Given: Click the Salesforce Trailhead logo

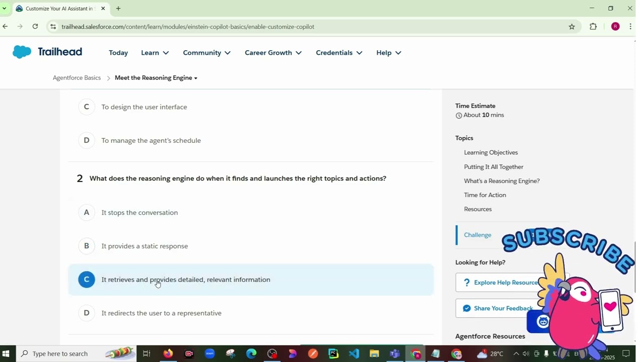Looking at the screenshot, I should coord(47,52).
